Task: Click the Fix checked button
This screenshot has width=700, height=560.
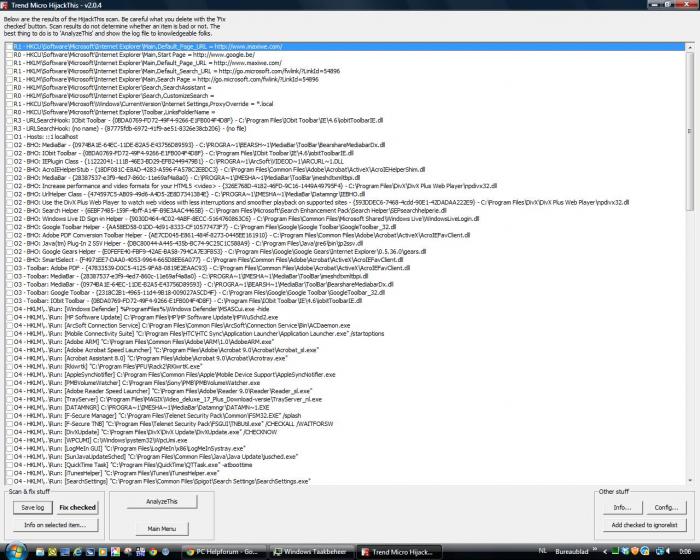Action: coord(77,507)
